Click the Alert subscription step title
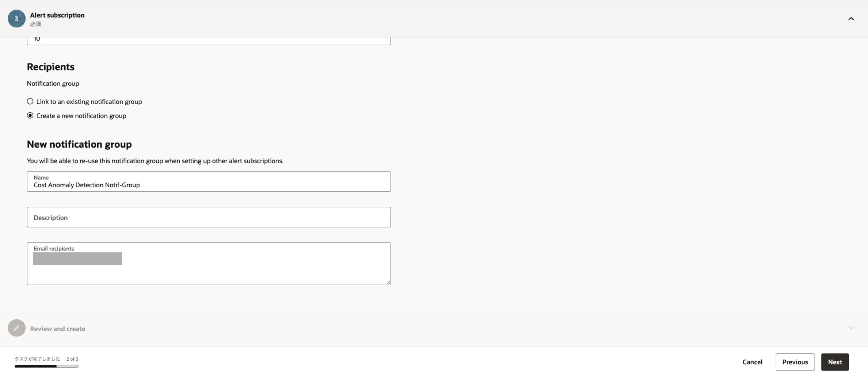This screenshot has width=868, height=376. point(57,15)
